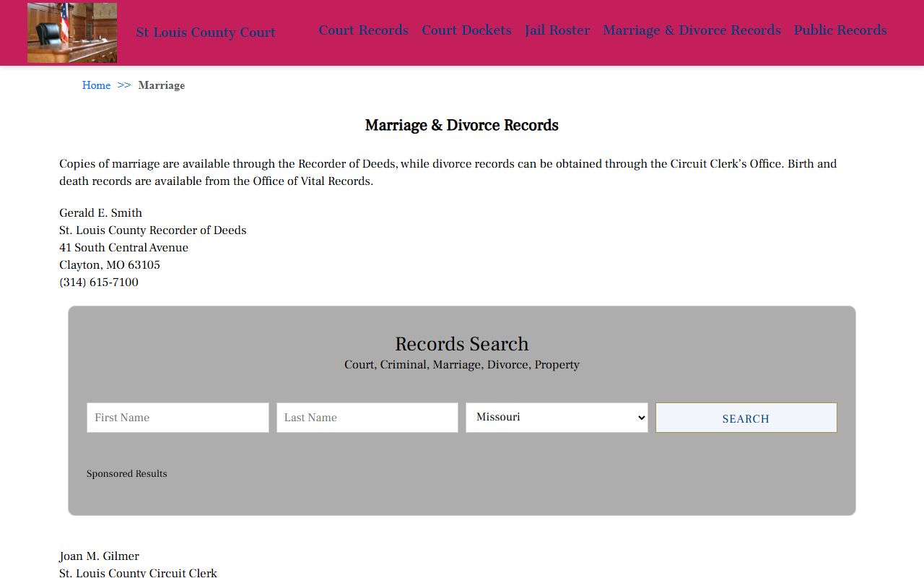Click Court, Criminal, Marriage, Divorce, Property subtitle
This screenshot has height=578, width=924.
coord(462,365)
